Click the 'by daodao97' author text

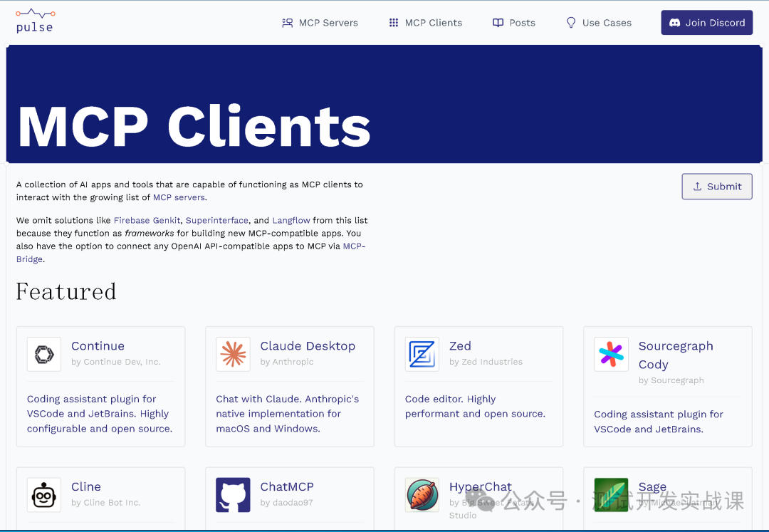pyautogui.click(x=286, y=503)
